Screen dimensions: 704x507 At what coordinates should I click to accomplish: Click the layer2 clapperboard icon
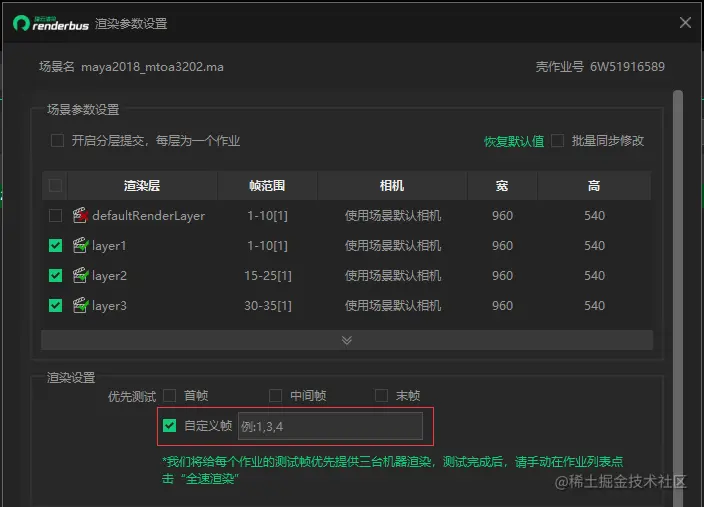[x=80, y=276]
